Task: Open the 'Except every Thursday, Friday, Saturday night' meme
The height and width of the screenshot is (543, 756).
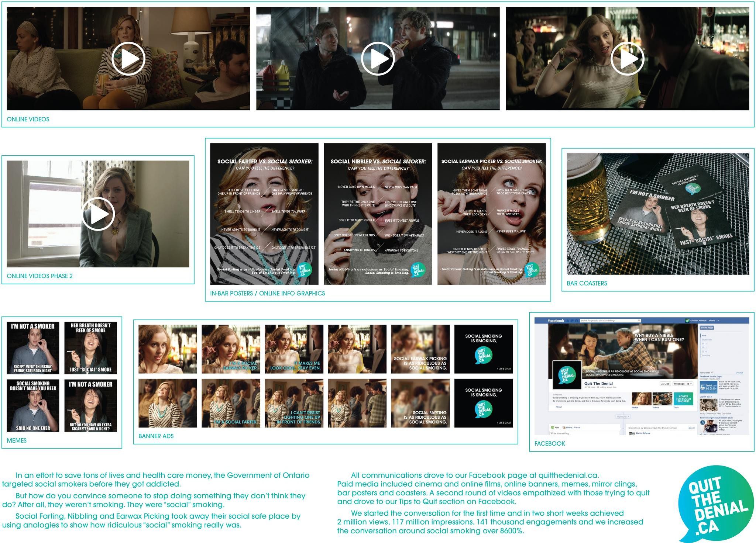Action: pyautogui.click(x=33, y=348)
